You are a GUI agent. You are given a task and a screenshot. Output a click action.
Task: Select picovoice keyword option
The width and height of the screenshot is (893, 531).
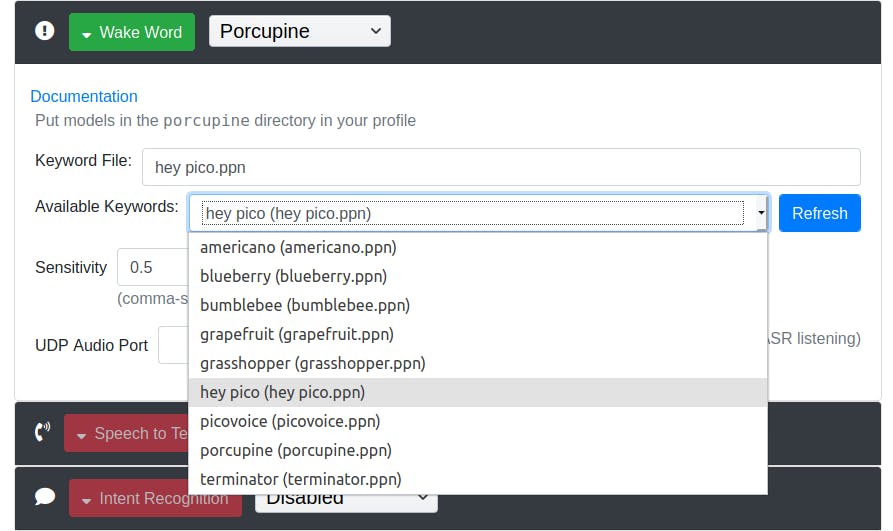click(x=290, y=421)
